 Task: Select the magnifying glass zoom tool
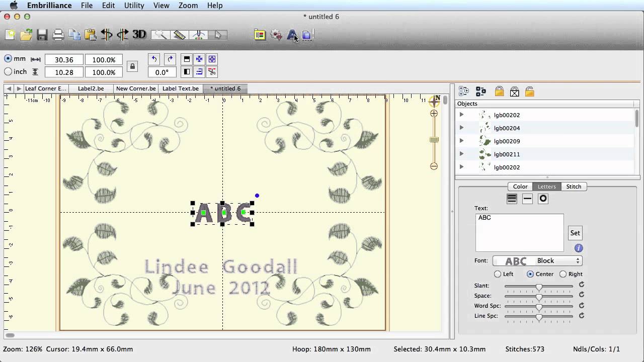pyautogui.click(x=160, y=35)
